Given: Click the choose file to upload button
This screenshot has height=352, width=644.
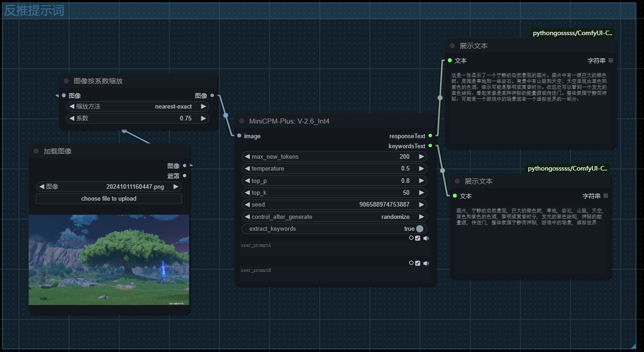Looking at the screenshot, I should click(109, 199).
